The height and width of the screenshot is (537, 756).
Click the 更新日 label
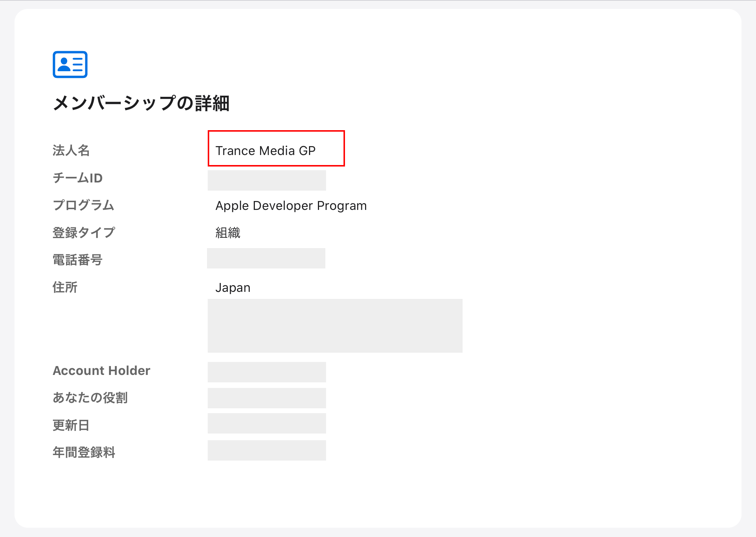pos(71,425)
